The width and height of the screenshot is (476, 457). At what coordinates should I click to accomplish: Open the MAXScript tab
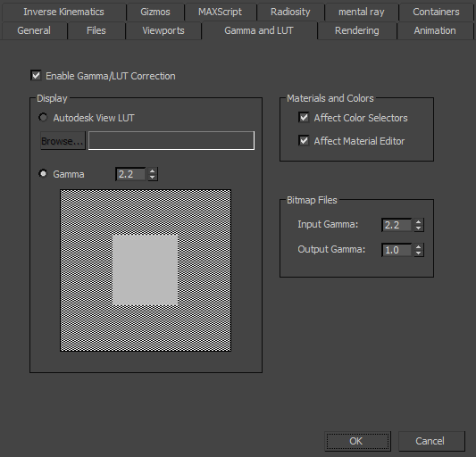220,12
